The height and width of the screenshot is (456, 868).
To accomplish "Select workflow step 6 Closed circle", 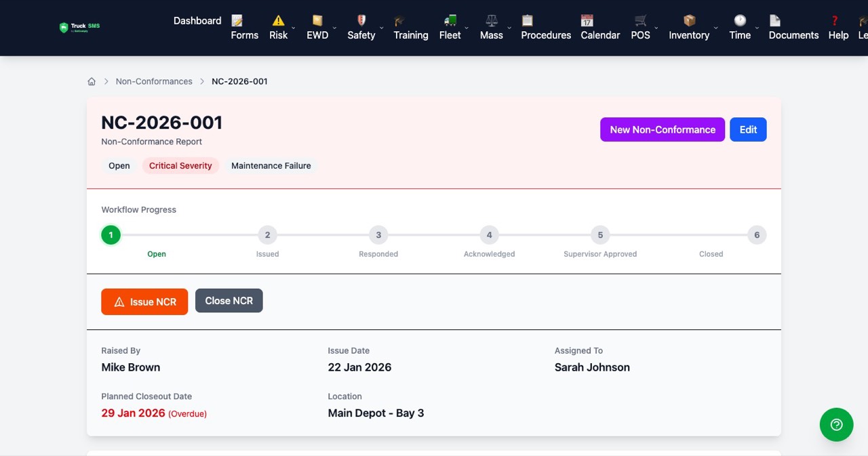I will [757, 235].
